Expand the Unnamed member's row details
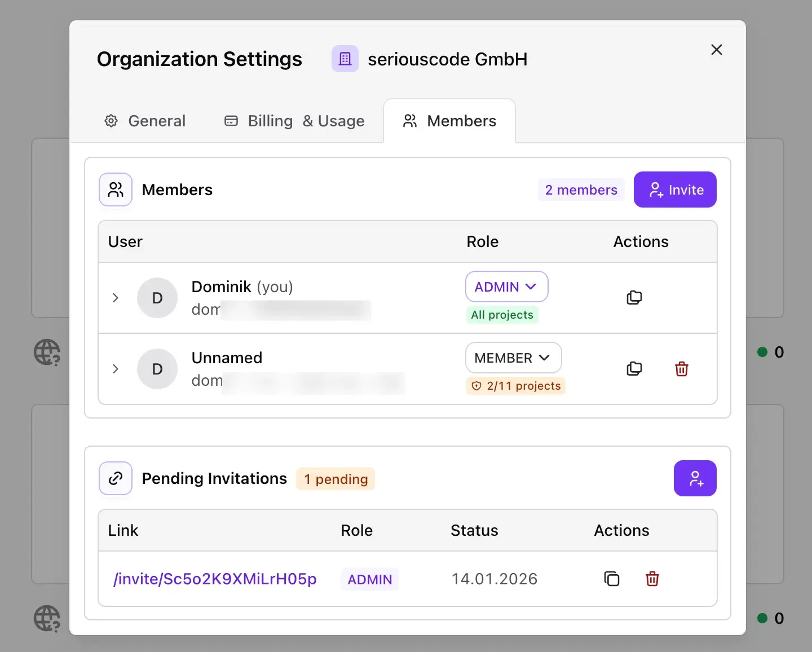Viewport: 812px width, 652px height. click(x=116, y=369)
